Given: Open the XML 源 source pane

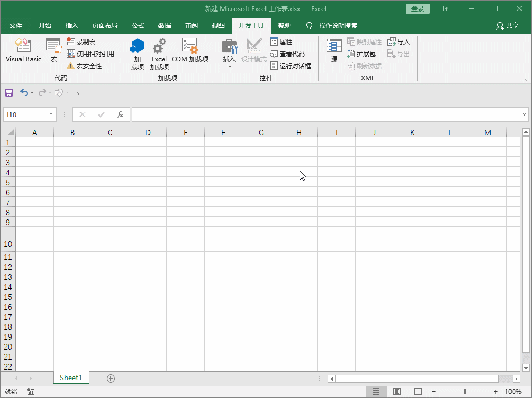Looking at the screenshot, I should 334,50.
